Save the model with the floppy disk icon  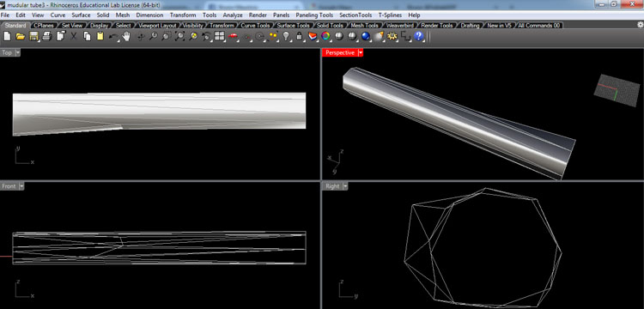point(33,36)
